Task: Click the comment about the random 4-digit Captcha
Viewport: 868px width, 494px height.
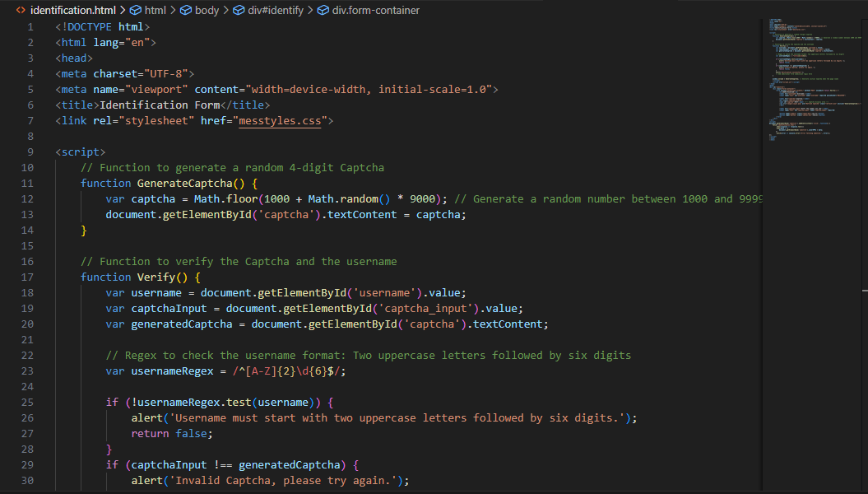Action: 232,168
